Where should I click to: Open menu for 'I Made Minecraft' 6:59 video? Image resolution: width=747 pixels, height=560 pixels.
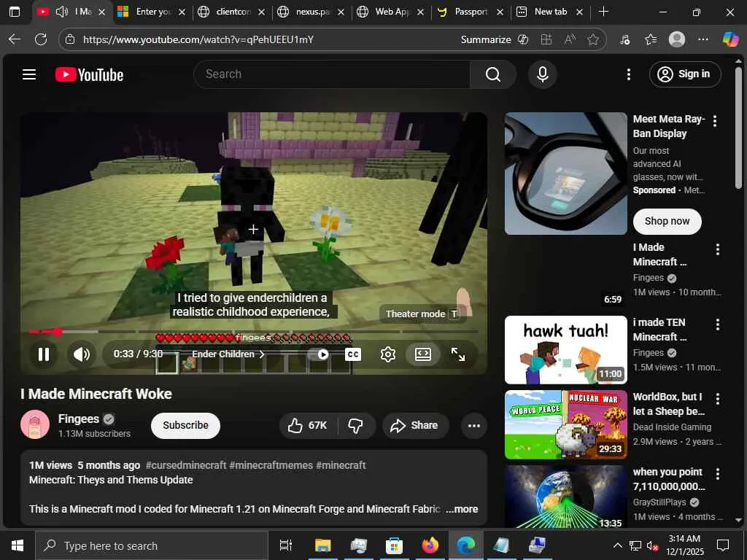718,249
